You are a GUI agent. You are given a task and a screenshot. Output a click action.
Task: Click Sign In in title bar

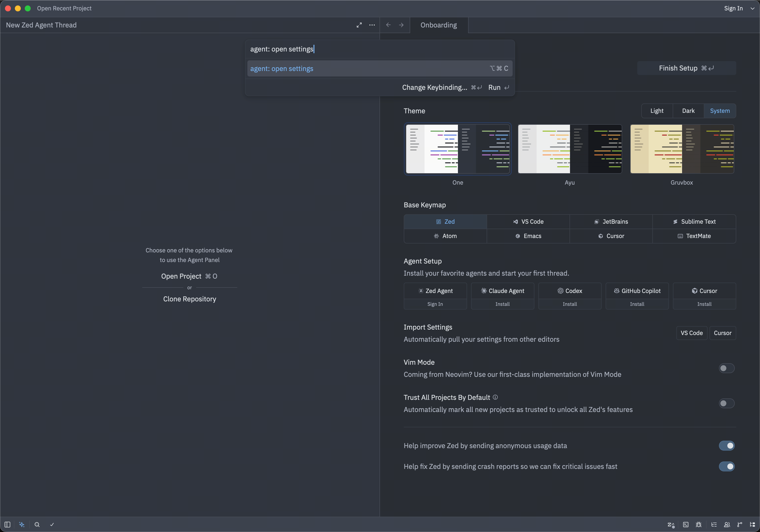pyautogui.click(x=733, y=9)
